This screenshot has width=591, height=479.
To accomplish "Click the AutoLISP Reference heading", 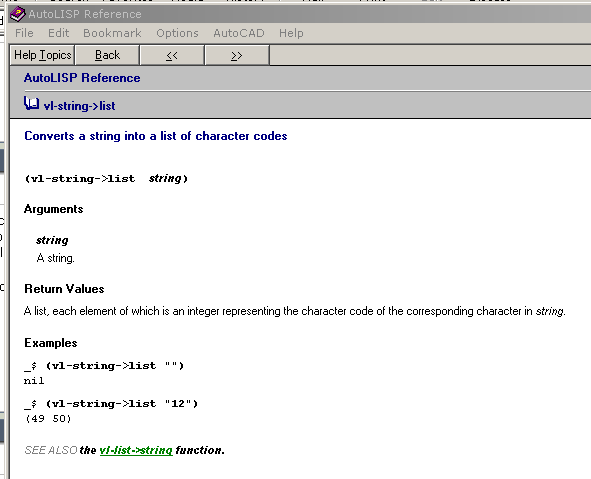I will coord(82,78).
